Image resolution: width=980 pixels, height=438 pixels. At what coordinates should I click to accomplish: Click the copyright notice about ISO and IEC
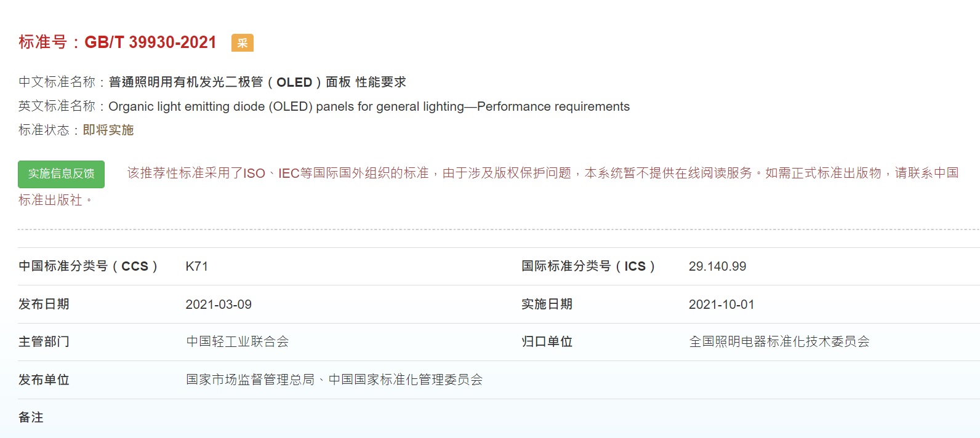tap(488, 186)
